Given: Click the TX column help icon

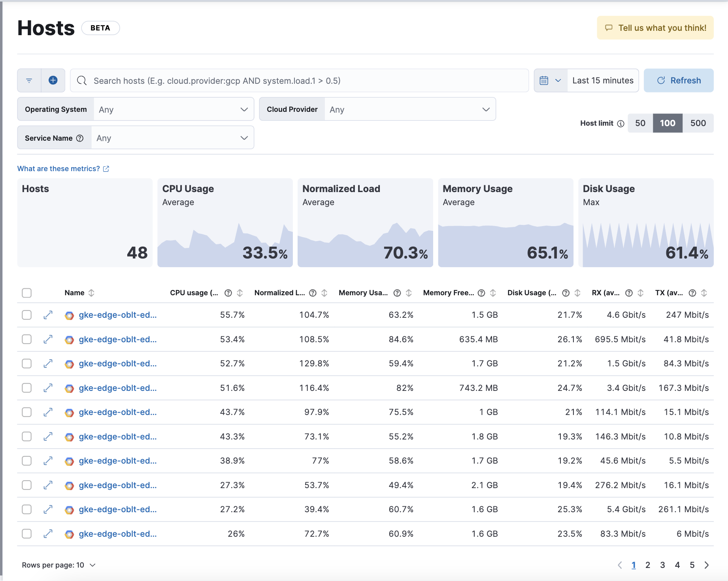Looking at the screenshot, I should point(692,293).
